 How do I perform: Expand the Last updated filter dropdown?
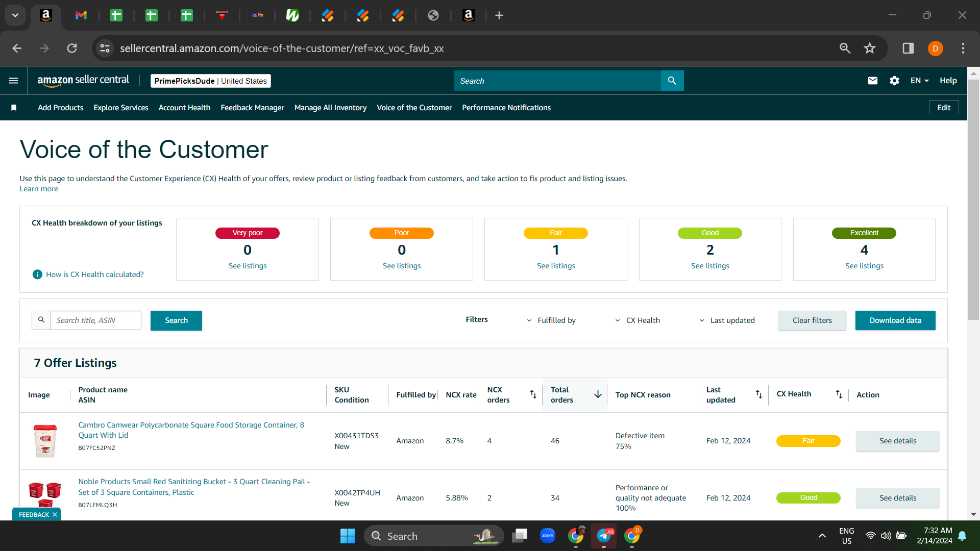click(x=727, y=320)
